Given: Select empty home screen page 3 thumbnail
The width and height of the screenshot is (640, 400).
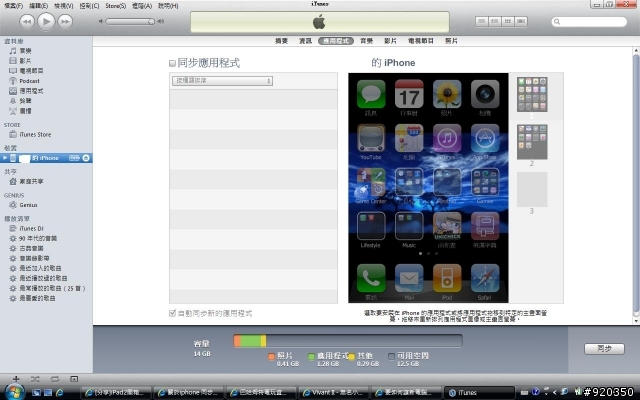Looking at the screenshot, I should [532, 189].
